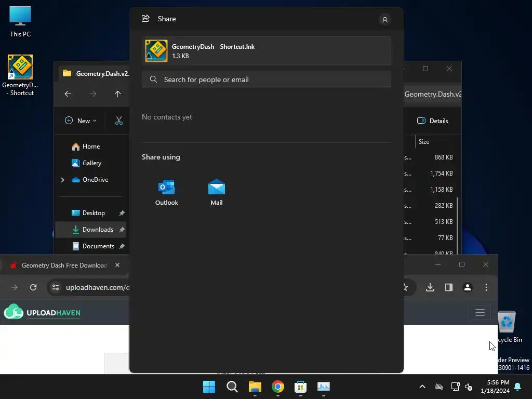Open taskbar Search
The image size is (532, 399).
[x=232, y=387]
